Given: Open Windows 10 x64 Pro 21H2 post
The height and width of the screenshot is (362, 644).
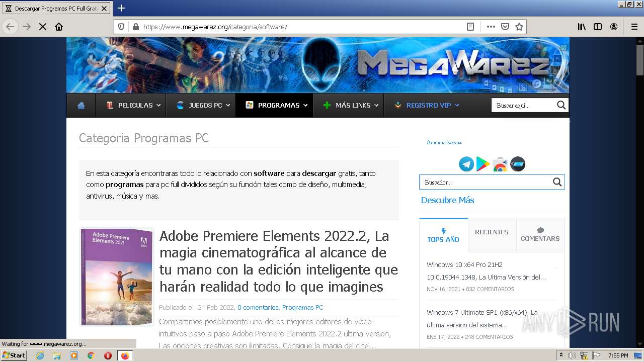Looking at the screenshot, I should point(486,271).
